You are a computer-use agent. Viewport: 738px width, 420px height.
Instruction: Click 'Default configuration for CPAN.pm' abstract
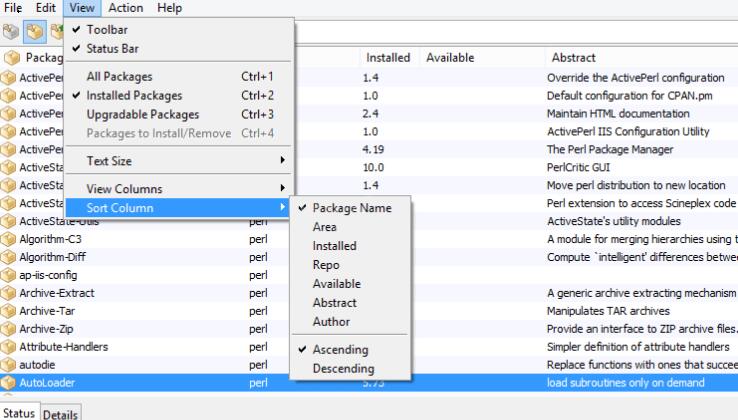[x=630, y=96]
